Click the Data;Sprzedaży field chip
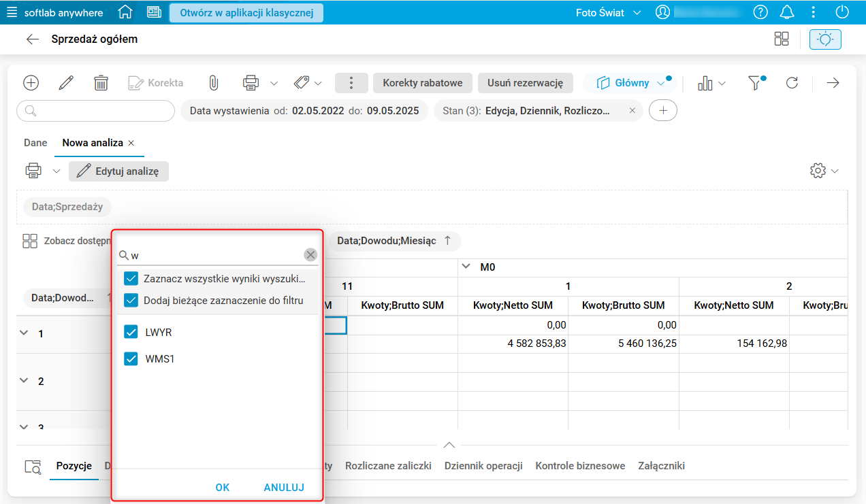 pos(67,207)
